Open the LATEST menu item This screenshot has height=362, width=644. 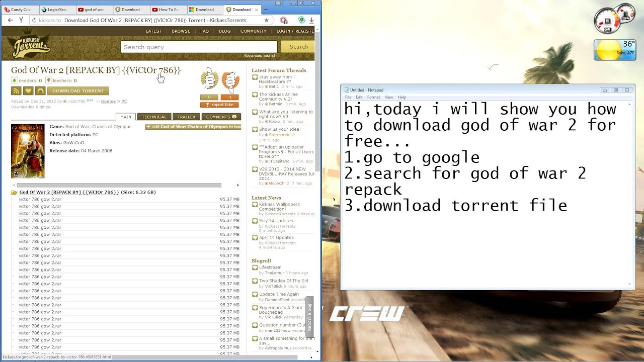(x=154, y=31)
